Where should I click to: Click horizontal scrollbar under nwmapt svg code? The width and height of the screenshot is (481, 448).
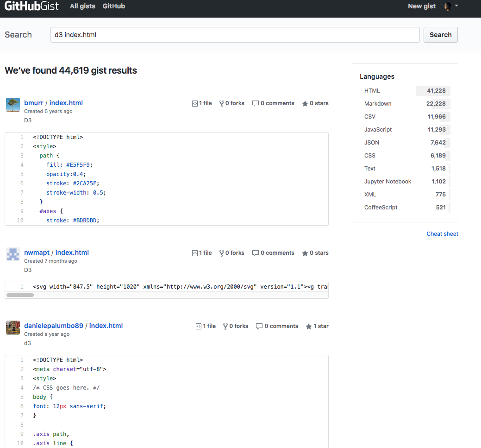click(20, 295)
